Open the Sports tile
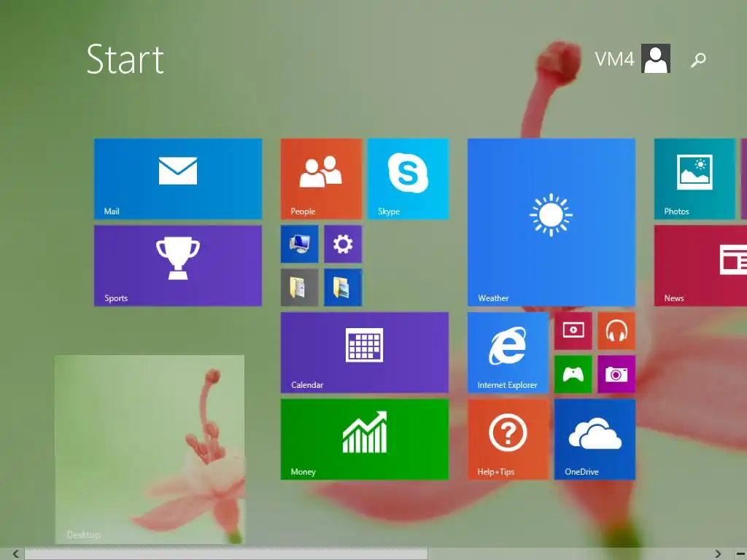 (x=178, y=265)
